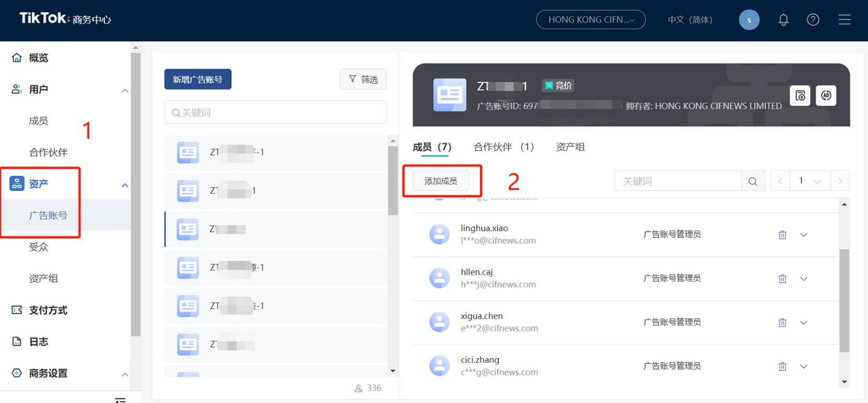Viewport: 868px width, 403px height.
Task: Click the AD circle icon button in the account header
Action: 826,96
